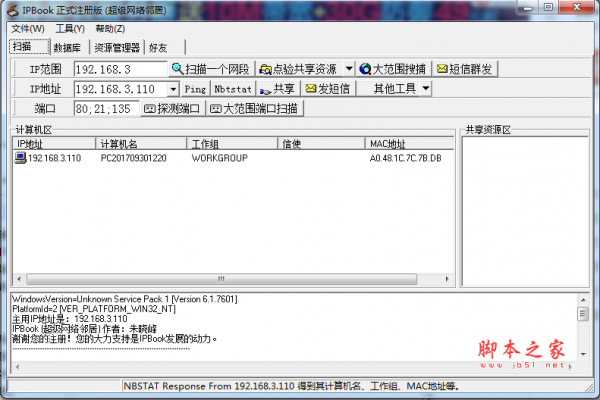The height and width of the screenshot is (400, 600).
Task: Click the computer list scroll right arrow
Action: point(447,279)
